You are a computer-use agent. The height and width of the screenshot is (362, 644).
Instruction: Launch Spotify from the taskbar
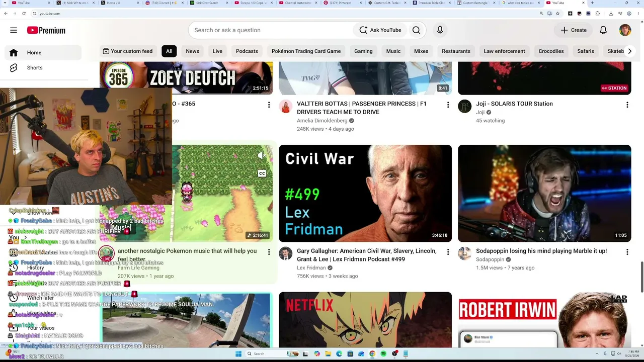pos(383,353)
